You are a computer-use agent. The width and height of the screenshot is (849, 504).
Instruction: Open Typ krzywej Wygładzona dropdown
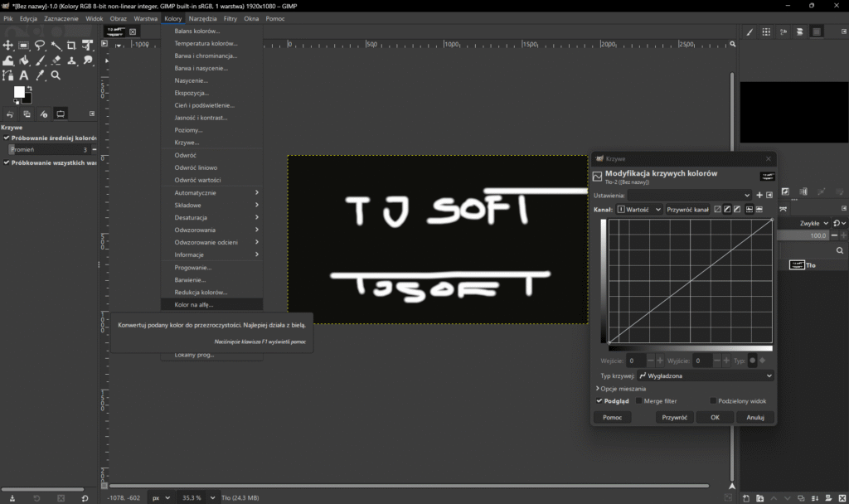click(x=705, y=376)
